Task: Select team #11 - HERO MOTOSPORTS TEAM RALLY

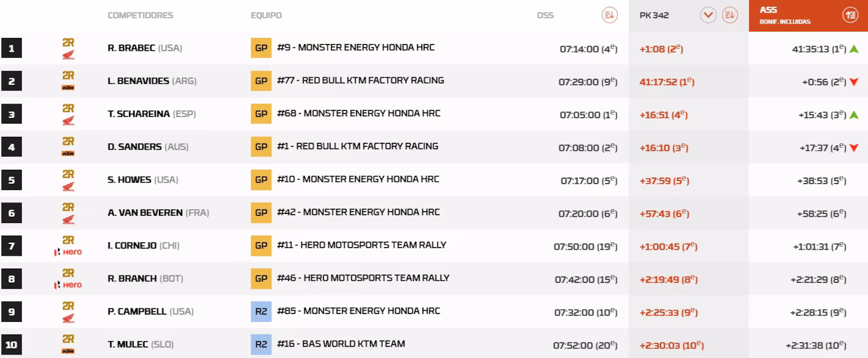Action: (x=362, y=245)
